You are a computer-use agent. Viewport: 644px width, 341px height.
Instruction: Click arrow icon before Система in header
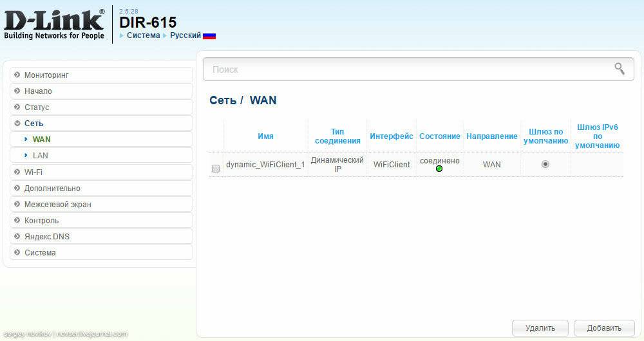point(122,35)
